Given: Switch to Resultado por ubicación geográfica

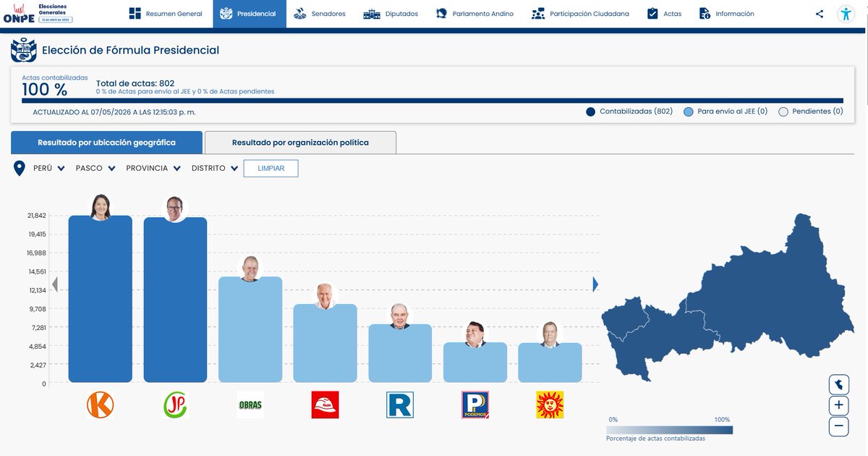Looking at the screenshot, I should coord(106,143).
